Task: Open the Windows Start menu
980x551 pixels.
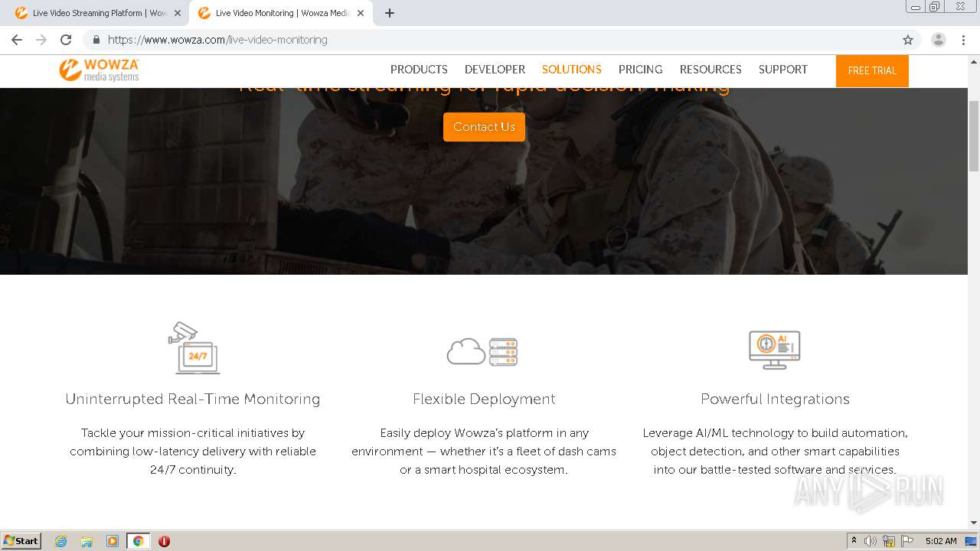Action: [x=21, y=541]
